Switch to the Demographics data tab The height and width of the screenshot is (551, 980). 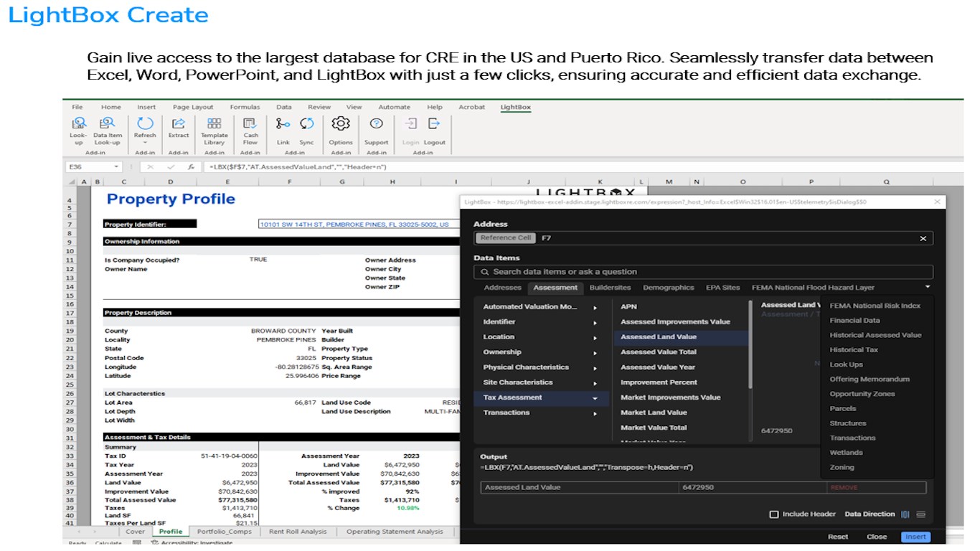pos(669,288)
